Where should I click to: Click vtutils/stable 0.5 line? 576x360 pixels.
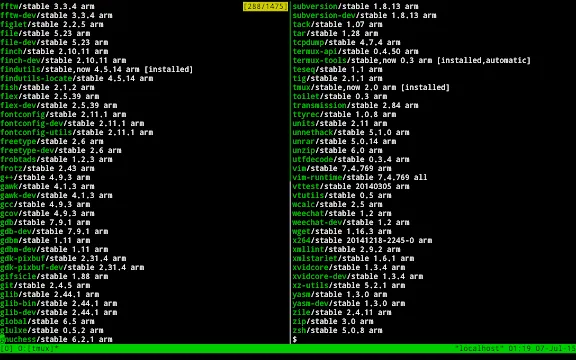pos(342,195)
